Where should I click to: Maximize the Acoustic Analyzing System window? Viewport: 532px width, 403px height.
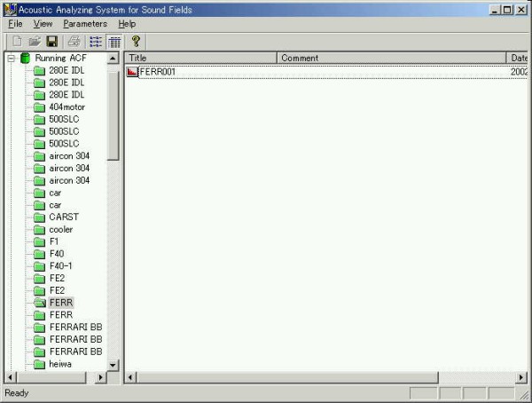[507, 10]
